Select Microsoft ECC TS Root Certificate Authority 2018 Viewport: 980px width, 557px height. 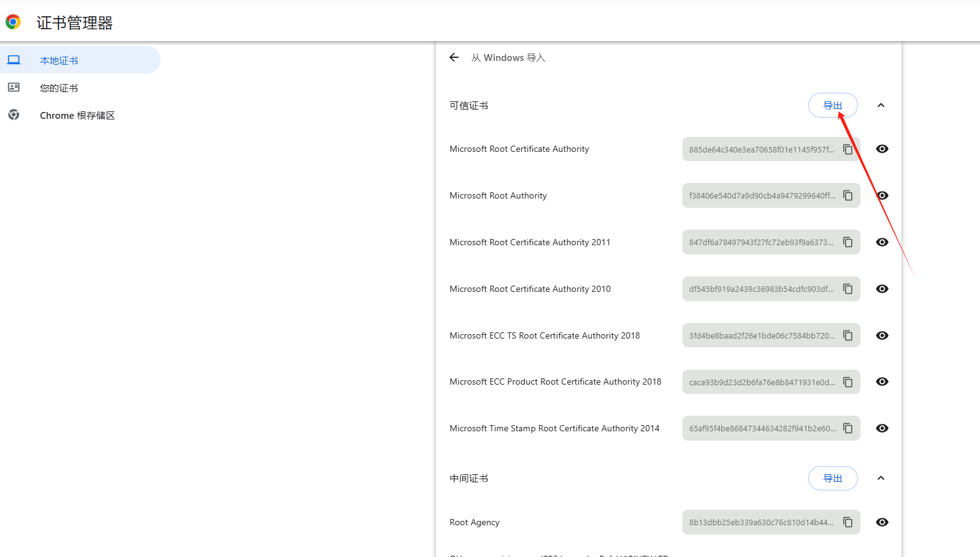coord(545,335)
